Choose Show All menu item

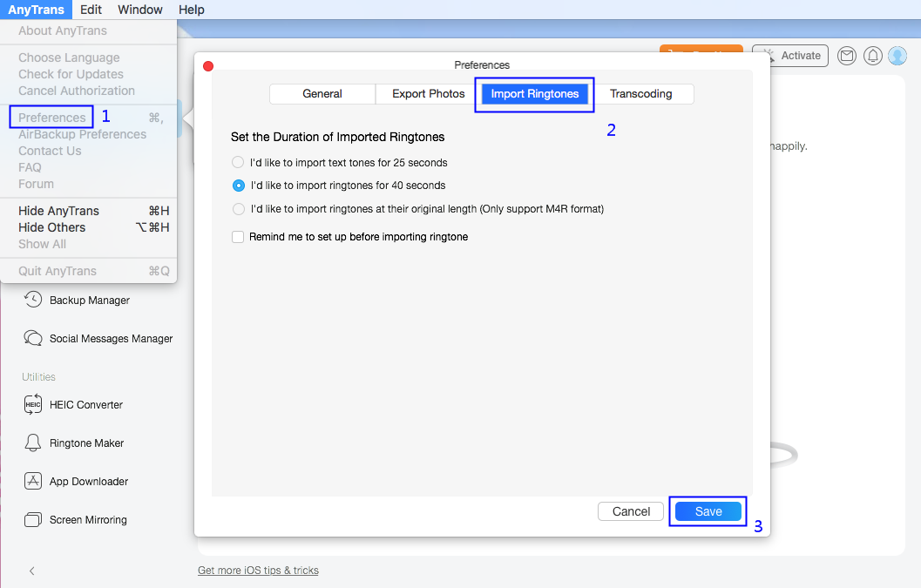coord(88,244)
